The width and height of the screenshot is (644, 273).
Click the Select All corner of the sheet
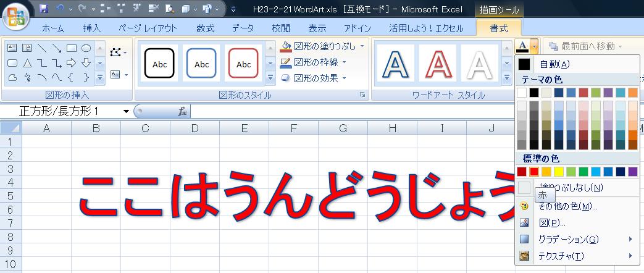(x=10, y=128)
